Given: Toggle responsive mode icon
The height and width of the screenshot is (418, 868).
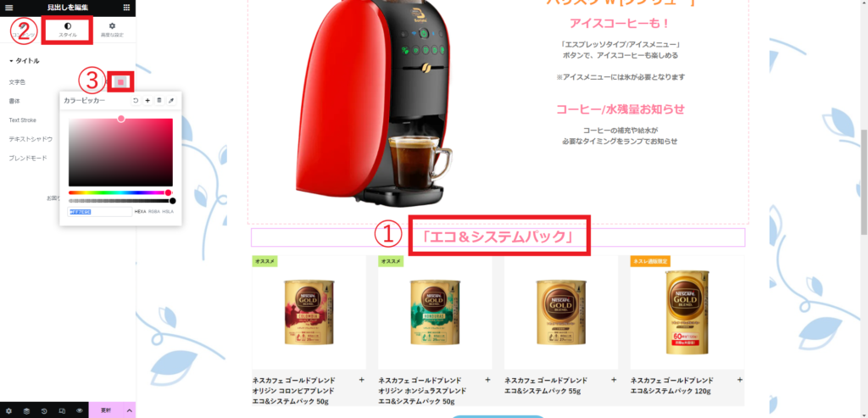Looking at the screenshot, I should pos(62,411).
